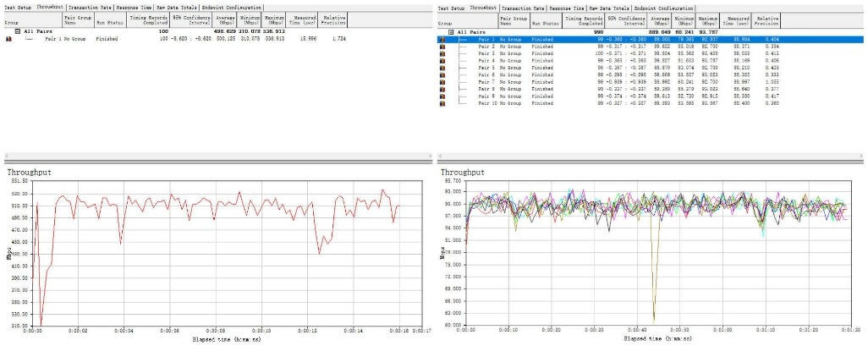Viewport: 868px width, 346px height.
Task: Click right window horizontal scrollbar track
Action: pyautogui.click(x=651, y=157)
